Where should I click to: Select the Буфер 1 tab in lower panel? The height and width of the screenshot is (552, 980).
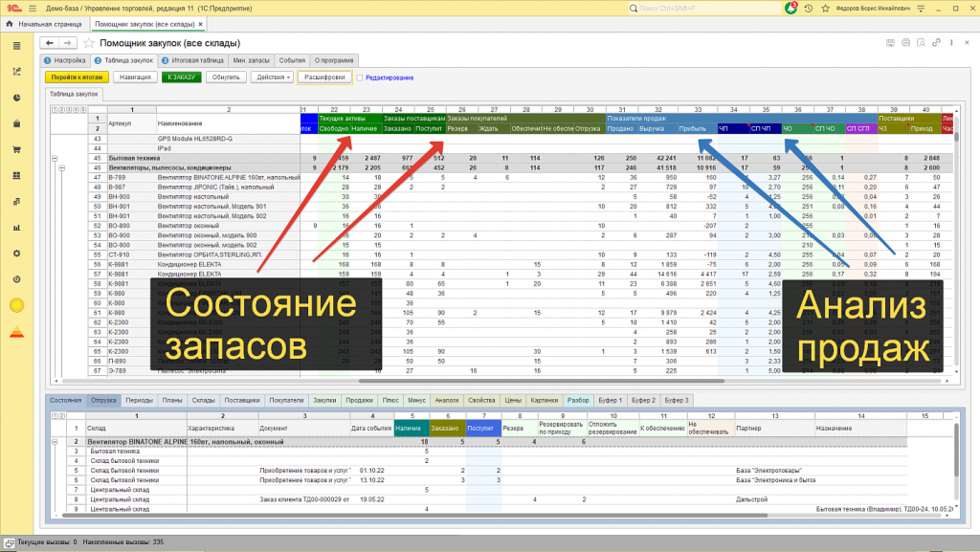610,400
